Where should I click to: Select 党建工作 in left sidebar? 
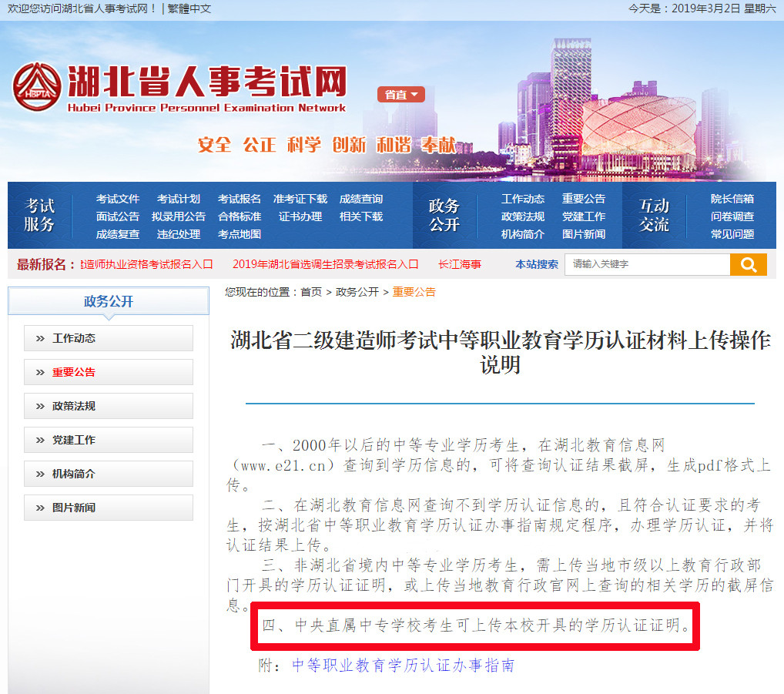(109, 440)
